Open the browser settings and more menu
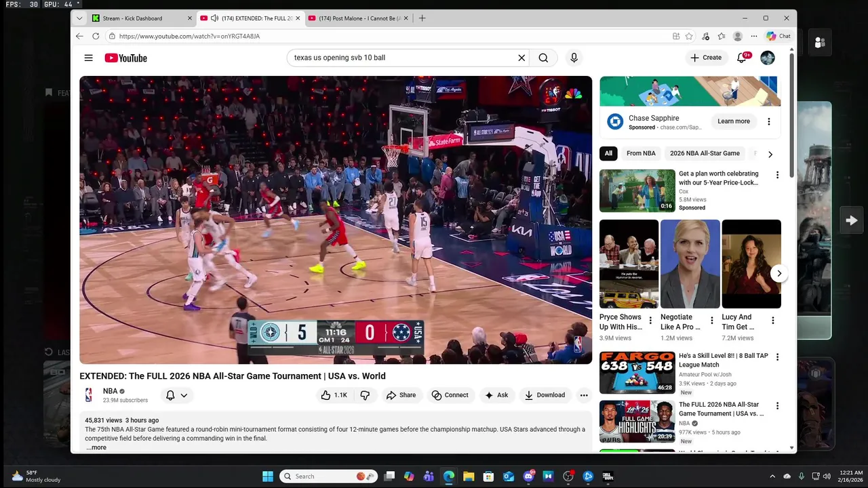 [754, 36]
